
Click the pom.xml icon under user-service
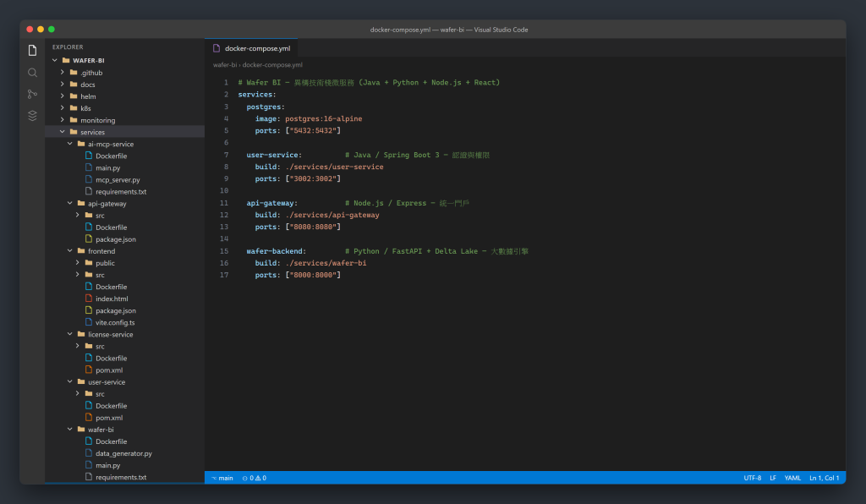(x=88, y=418)
